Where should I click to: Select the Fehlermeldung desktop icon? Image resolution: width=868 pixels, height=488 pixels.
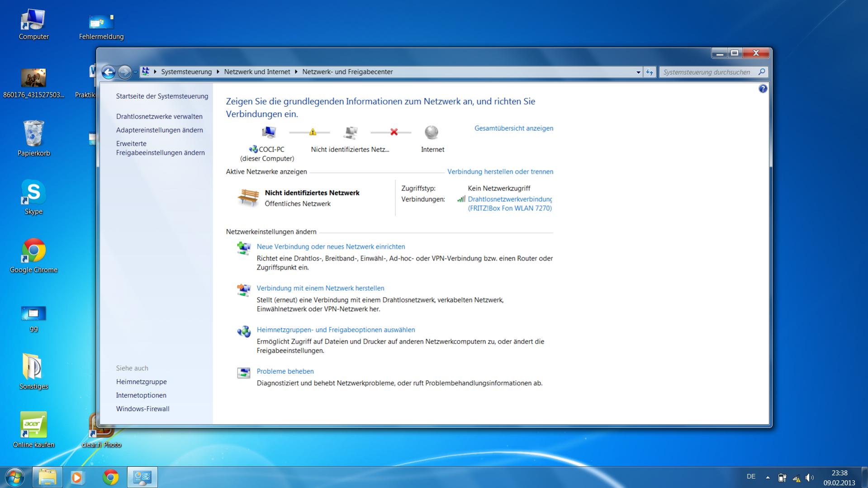pos(101,26)
